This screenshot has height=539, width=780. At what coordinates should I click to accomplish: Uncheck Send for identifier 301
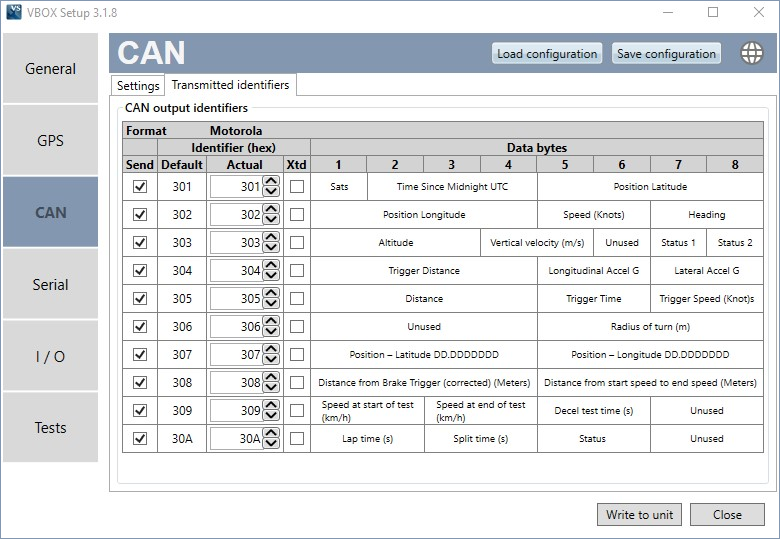tap(140, 186)
